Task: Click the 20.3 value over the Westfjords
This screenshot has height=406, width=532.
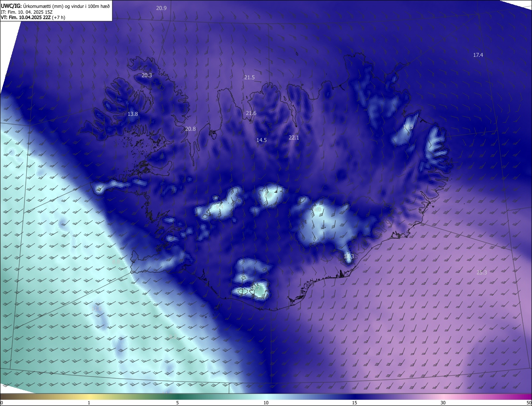Action: (147, 76)
